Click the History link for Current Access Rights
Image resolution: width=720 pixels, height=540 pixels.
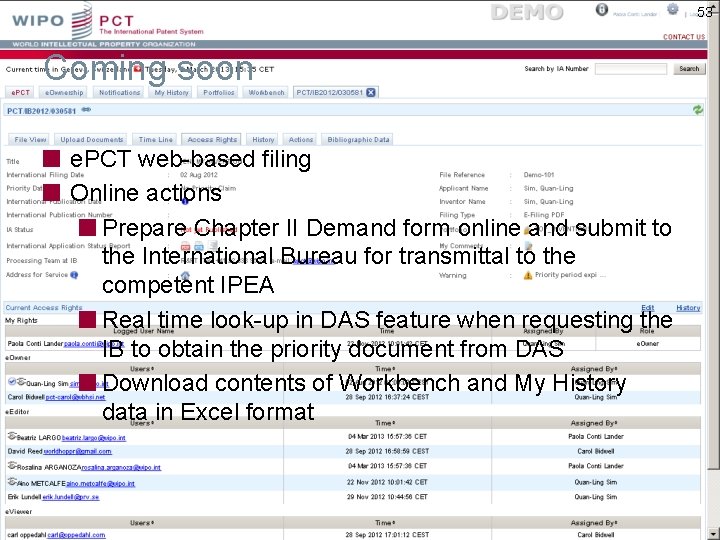688,308
